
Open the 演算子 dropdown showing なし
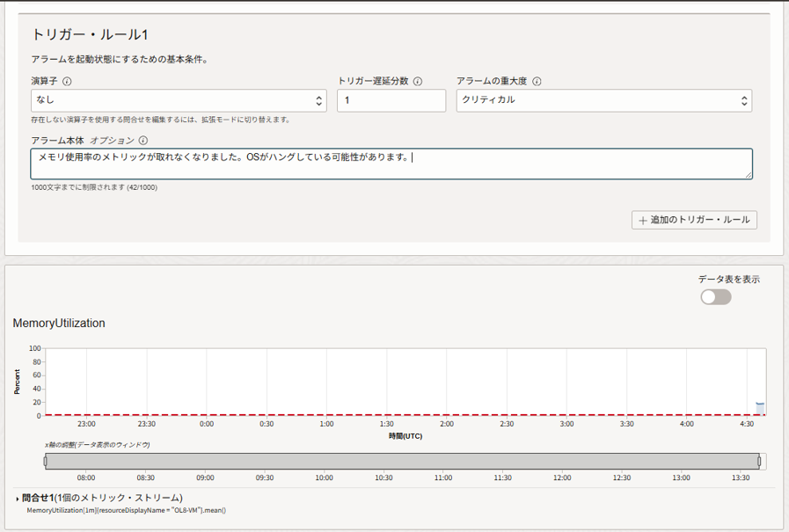[179, 100]
